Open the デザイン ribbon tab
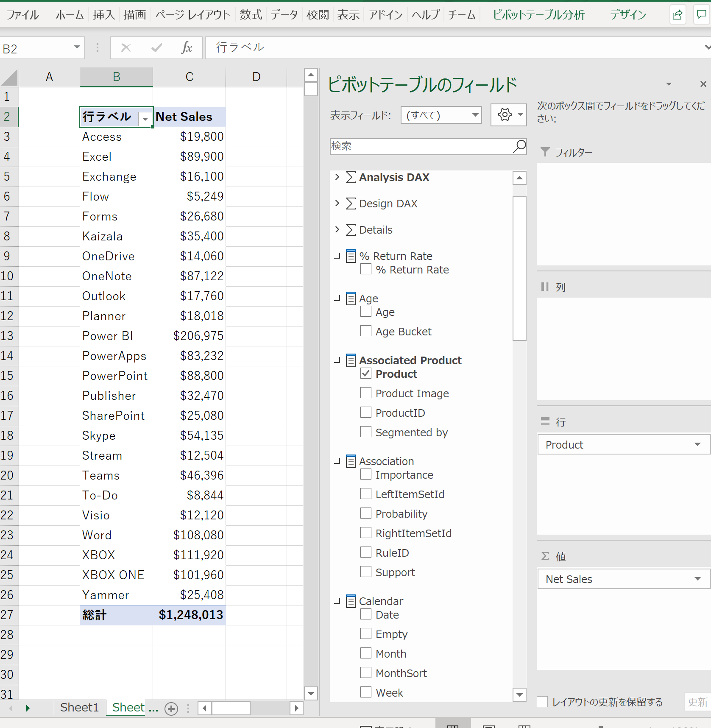The width and height of the screenshot is (711, 728). [x=628, y=15]
